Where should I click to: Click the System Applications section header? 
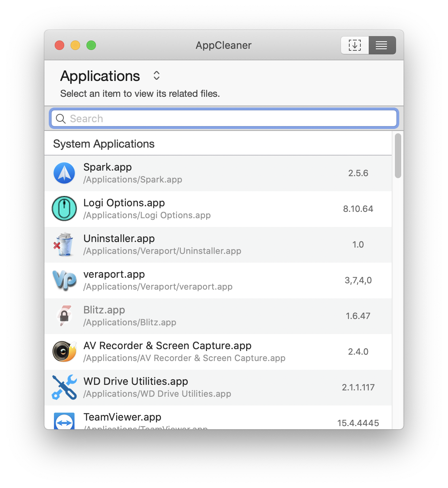[104, 144]
